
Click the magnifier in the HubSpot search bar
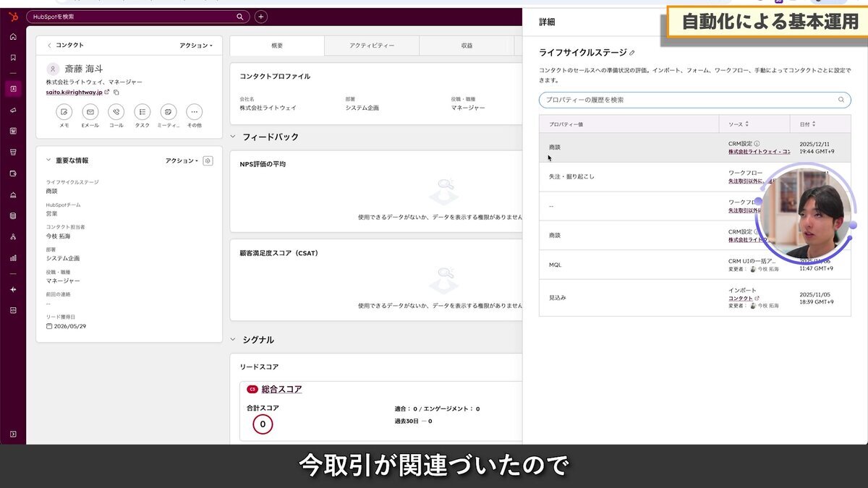[239, 15]
